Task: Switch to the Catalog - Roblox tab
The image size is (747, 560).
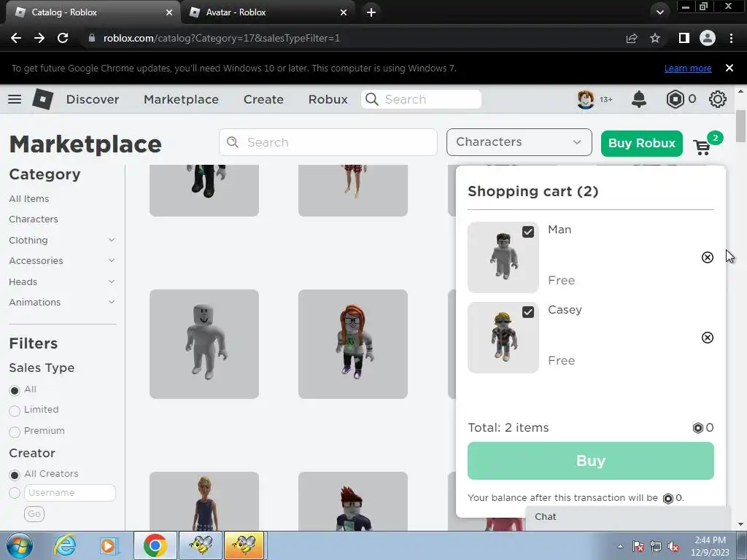Action: tap(93, 12)
